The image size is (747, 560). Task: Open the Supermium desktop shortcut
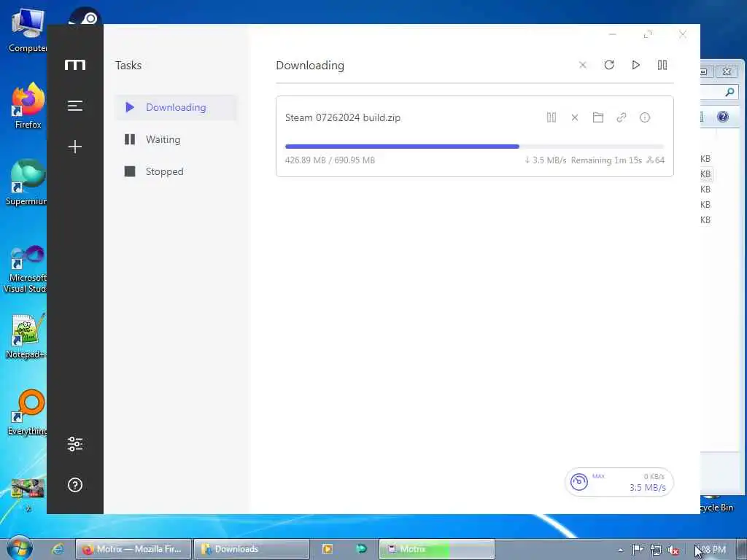point(27,182)
